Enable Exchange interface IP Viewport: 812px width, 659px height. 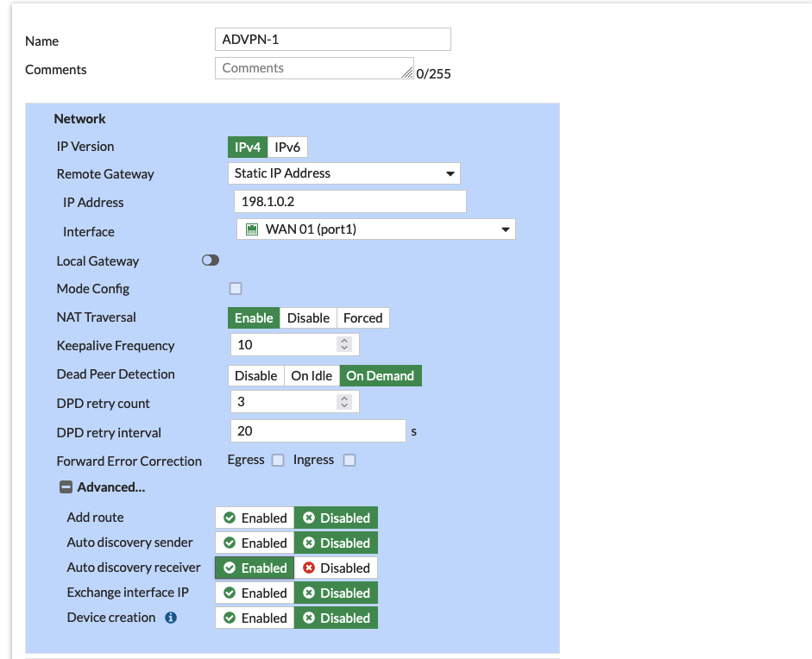point(255,593)
